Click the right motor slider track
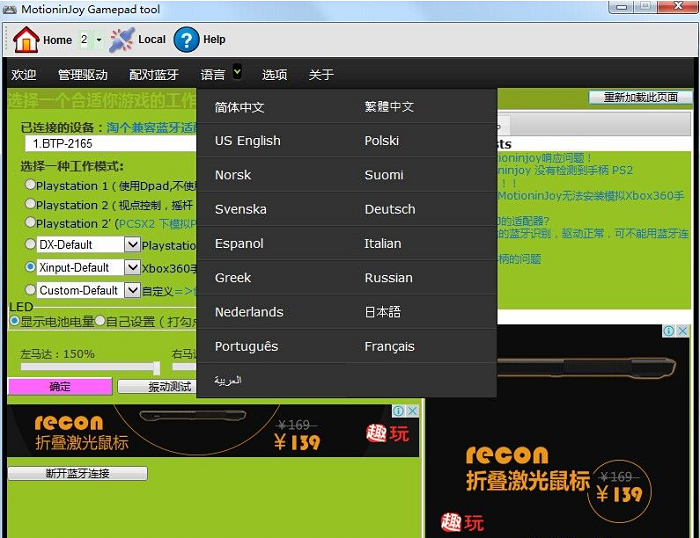700x538 pixels. pyautogui.click(x=184, y=367)
